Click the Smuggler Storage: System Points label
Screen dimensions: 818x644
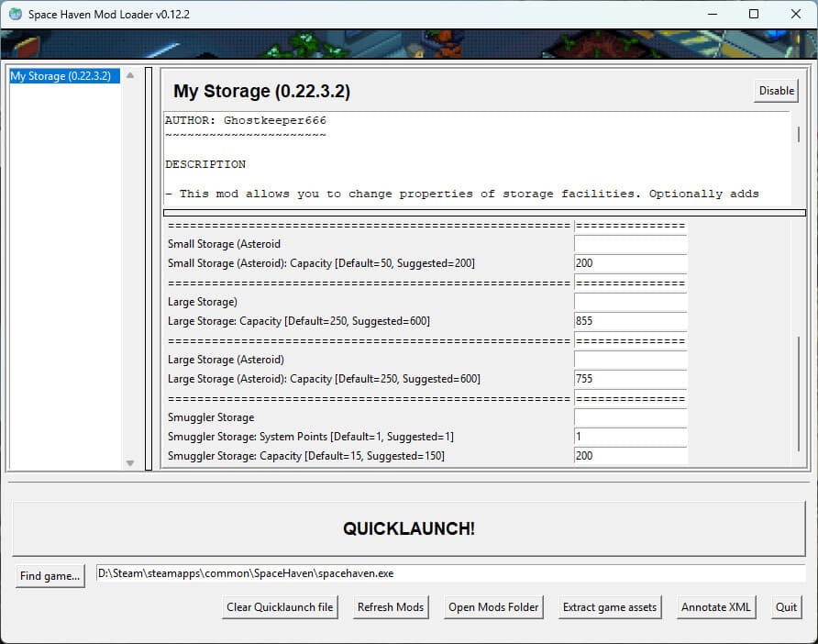[x=311, y=437]
